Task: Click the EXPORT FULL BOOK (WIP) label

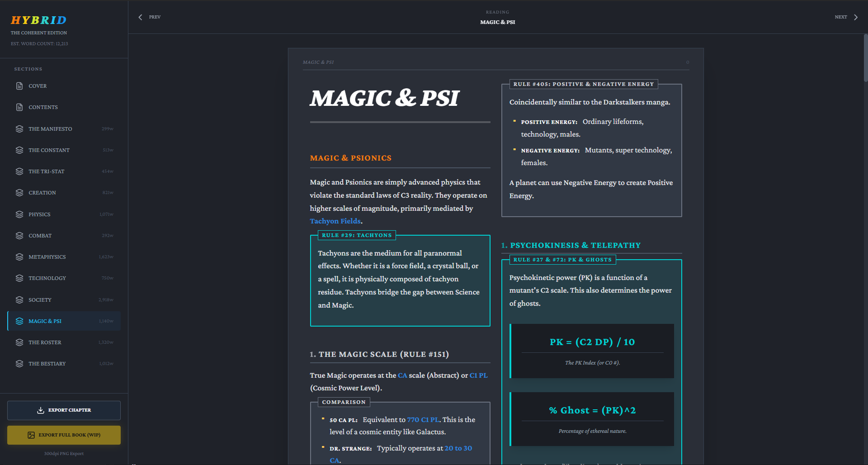Action: point(70,435)
